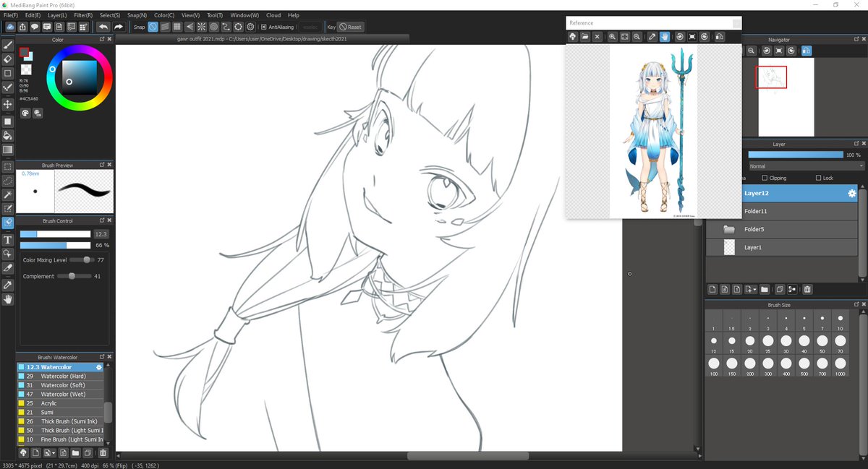Enable the circle snap icon
Viewport: 868px width, 469px height.
tap(214, 27)
